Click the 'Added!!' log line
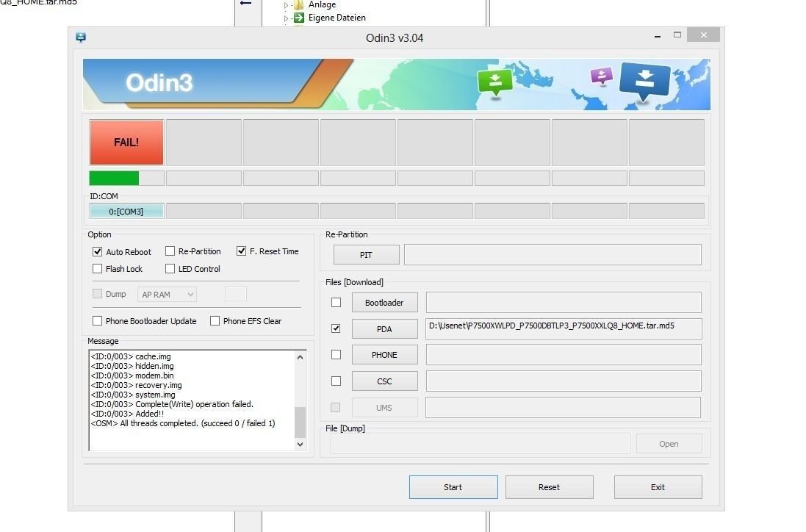This screenshot has height=532, width=806. [128, 414]
